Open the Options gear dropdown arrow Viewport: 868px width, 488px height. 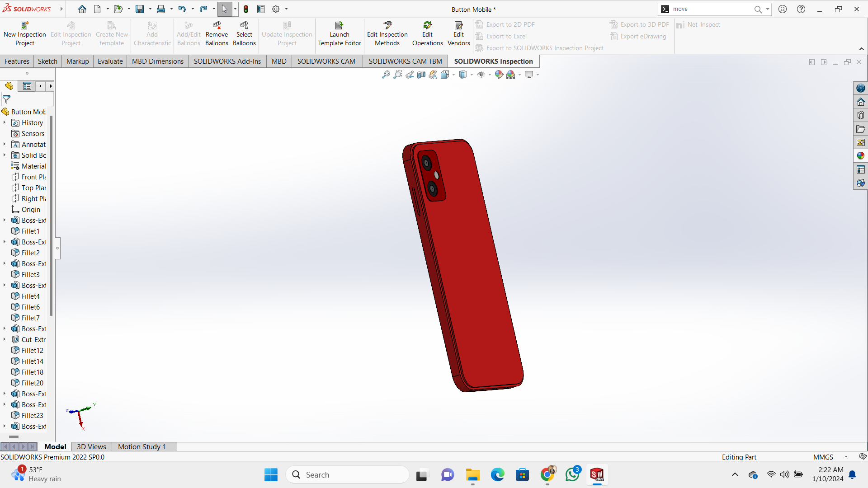286,9
